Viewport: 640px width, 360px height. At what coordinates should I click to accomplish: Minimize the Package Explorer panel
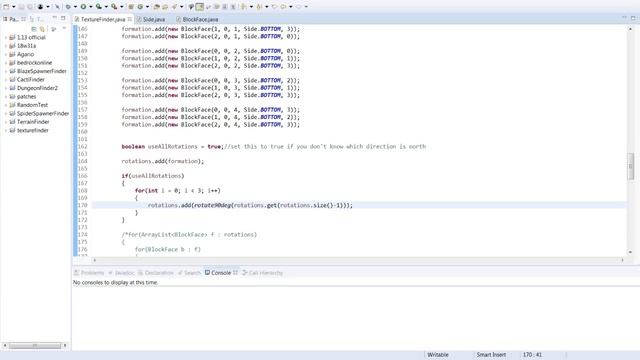tap(55, 18)
